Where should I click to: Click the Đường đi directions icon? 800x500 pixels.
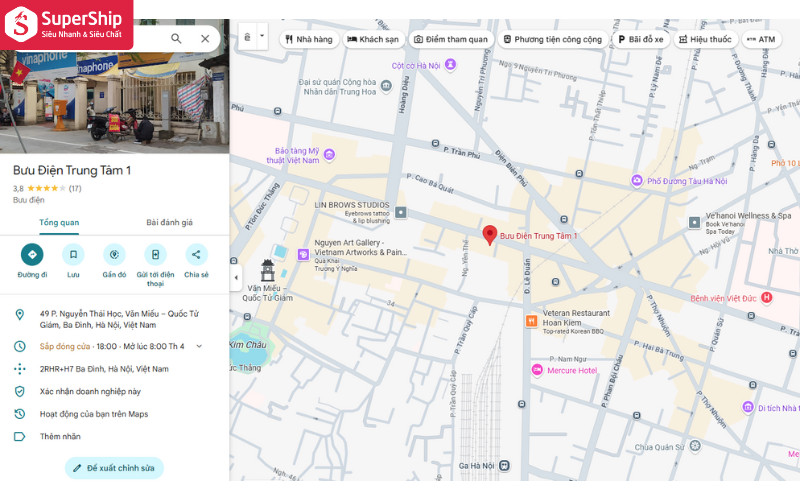(x=32, y=255)
